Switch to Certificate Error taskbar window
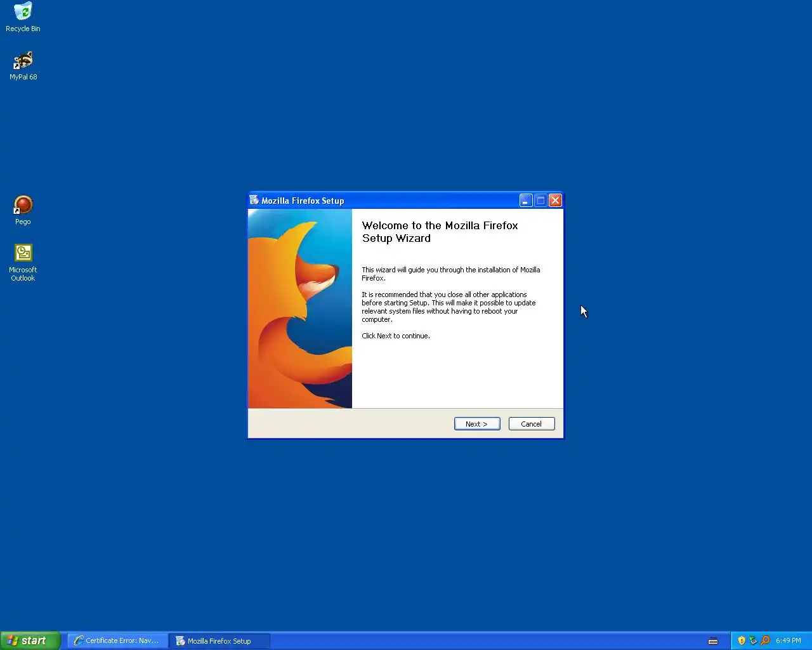 (118, 641)
